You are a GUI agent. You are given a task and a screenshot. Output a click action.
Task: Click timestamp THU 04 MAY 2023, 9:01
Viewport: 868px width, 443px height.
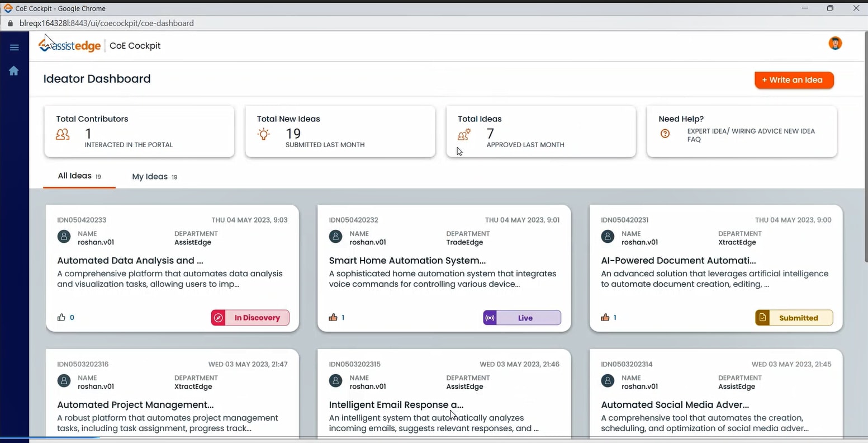(x=522, y=220)
